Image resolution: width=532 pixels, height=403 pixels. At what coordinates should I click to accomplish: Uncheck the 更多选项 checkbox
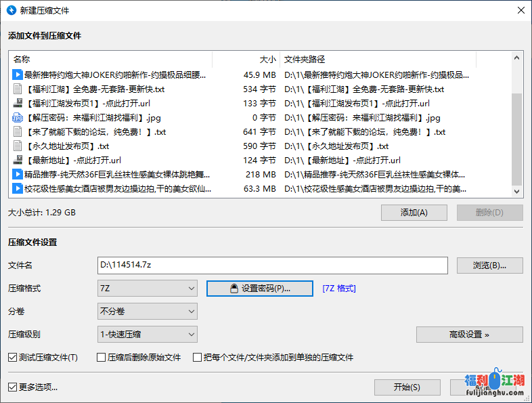pos(13,387)
